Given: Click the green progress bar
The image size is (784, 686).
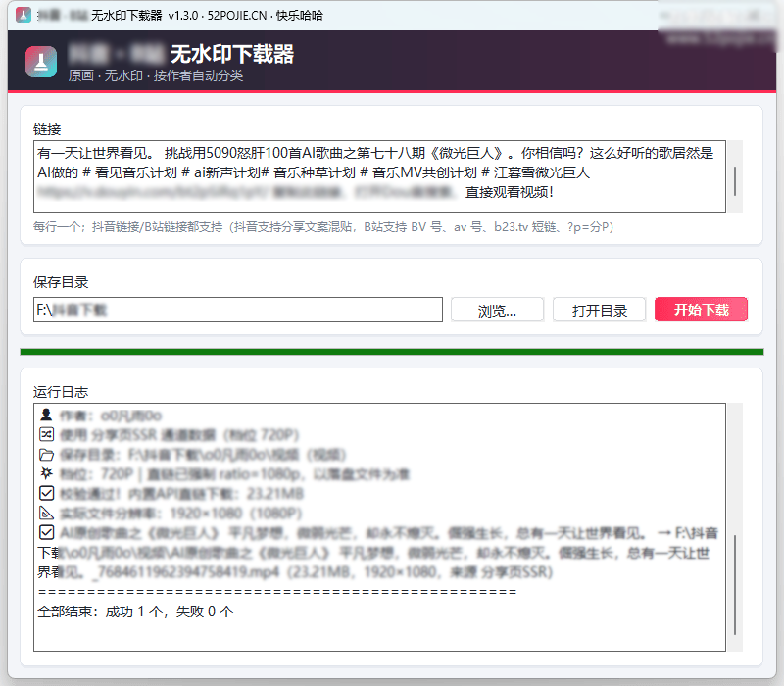Looking at the screenshot, I should [392, 352].
